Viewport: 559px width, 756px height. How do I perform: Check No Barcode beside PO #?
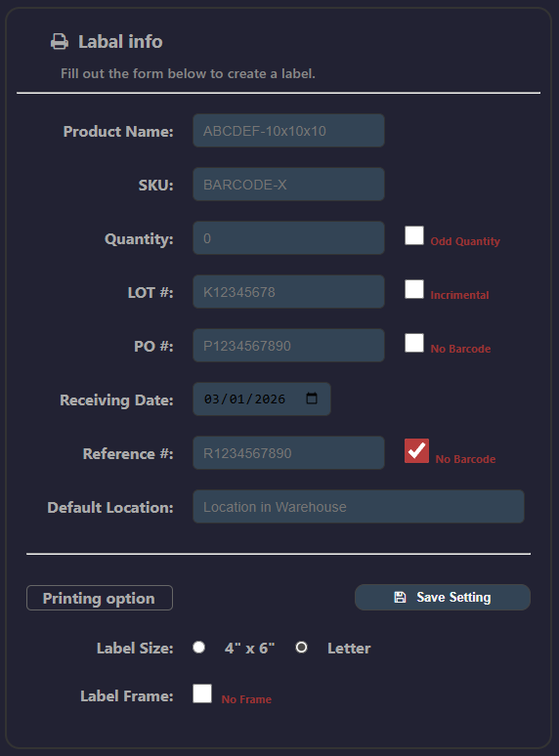[414, 343]
